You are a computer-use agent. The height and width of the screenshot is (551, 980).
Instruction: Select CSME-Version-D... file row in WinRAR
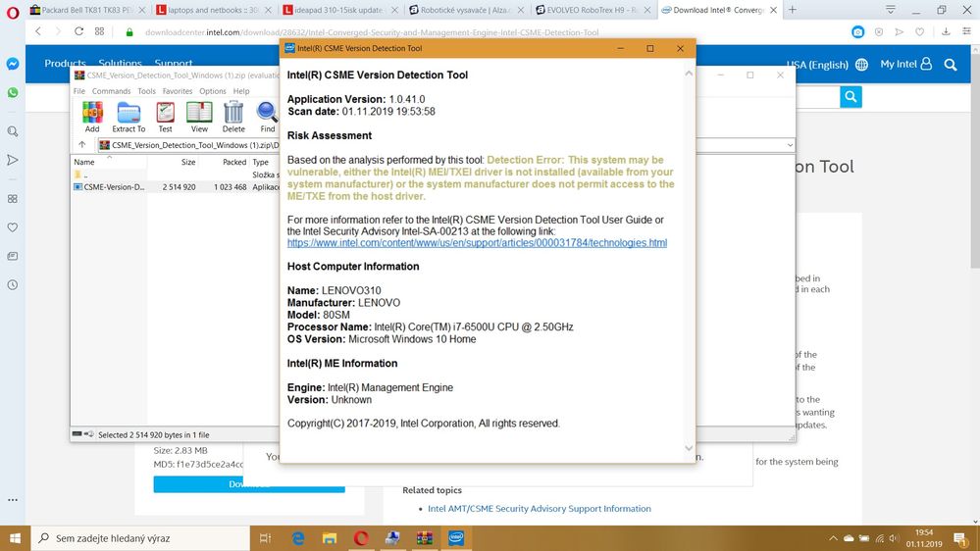[x=176, y=187]
